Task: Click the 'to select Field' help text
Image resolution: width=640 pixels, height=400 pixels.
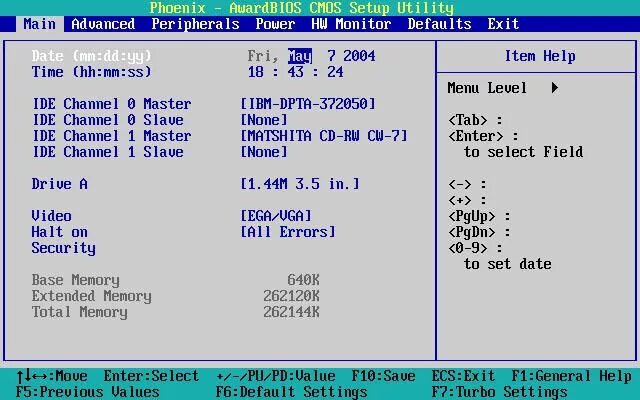Action: [523, 152]
